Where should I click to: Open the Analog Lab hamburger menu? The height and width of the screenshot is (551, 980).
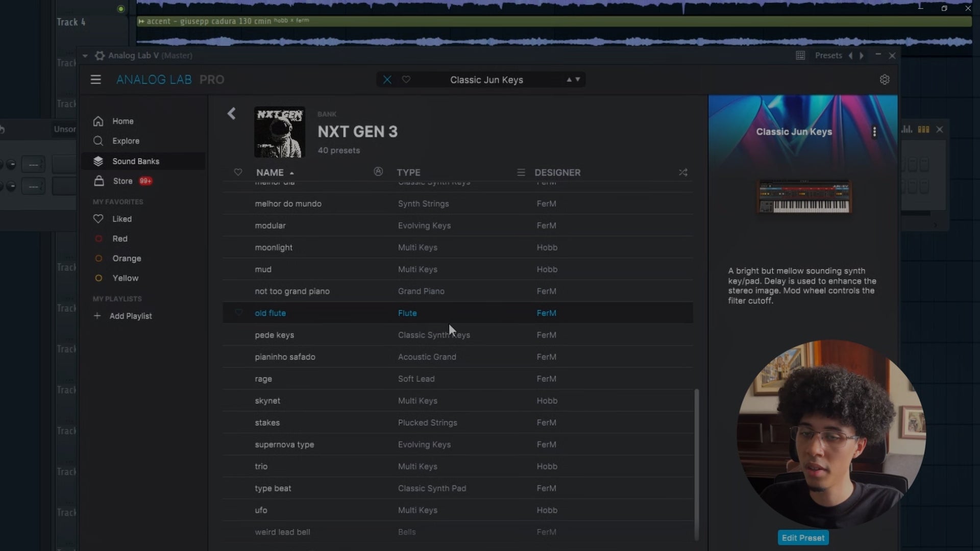pos(95,80)
